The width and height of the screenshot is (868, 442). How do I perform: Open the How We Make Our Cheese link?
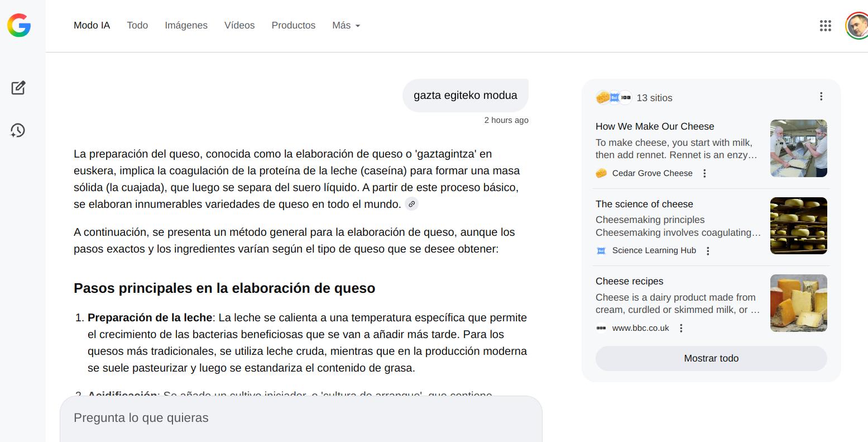tap(655, 126)
